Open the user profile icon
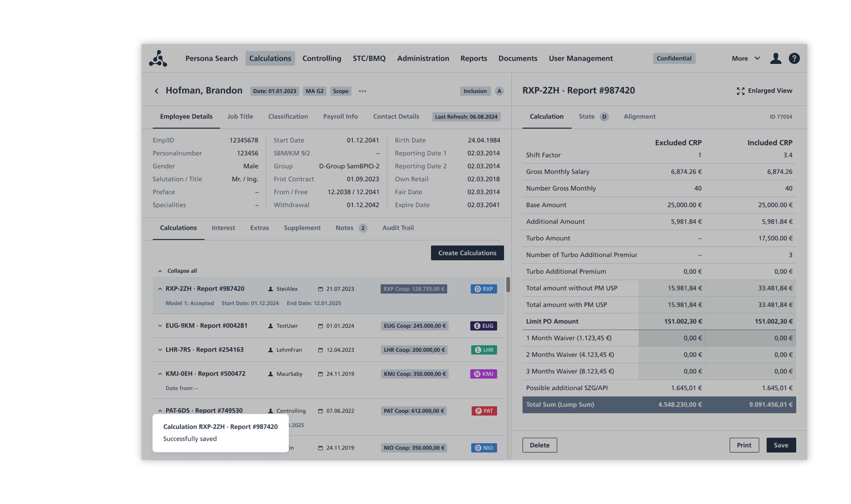 pos(775,58)
